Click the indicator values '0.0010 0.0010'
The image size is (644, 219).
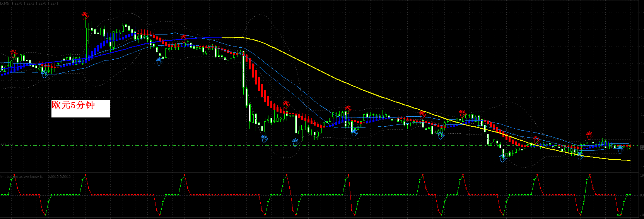59,176
